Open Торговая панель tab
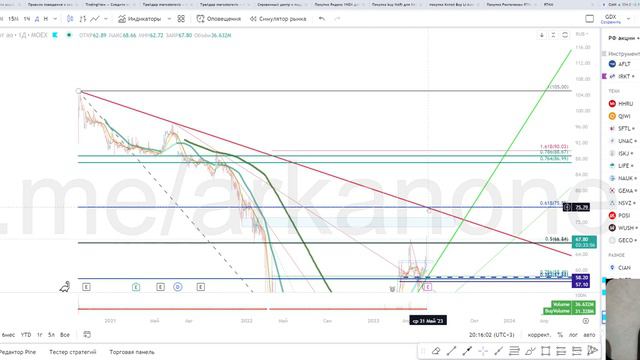Viewport: 640px width, 360px height. pos(132,352)
